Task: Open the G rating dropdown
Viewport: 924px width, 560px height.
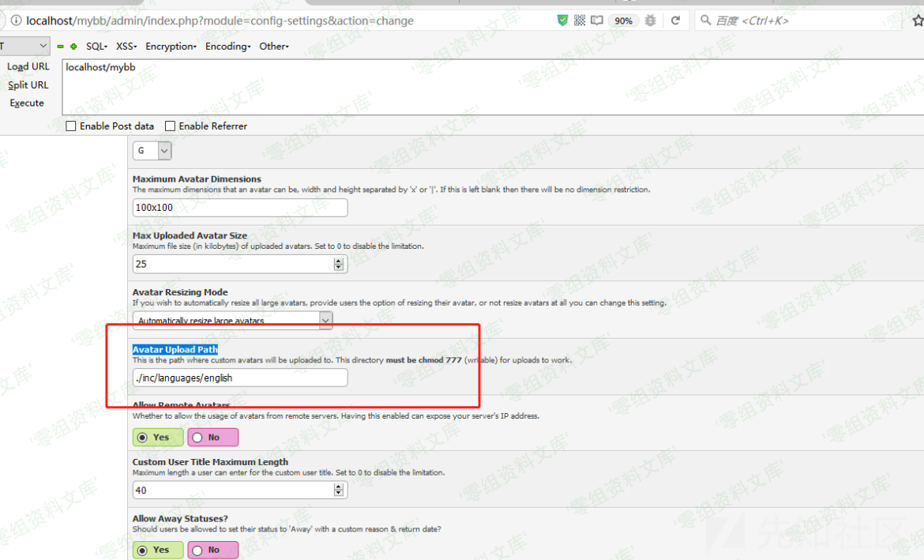Action: (152, 150)
